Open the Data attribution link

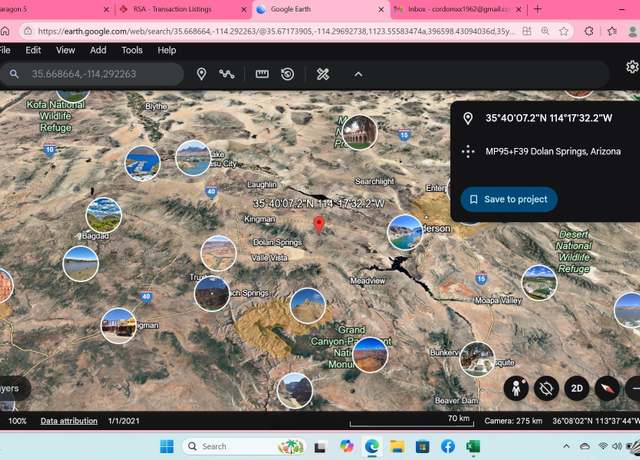tap(69, 421)
